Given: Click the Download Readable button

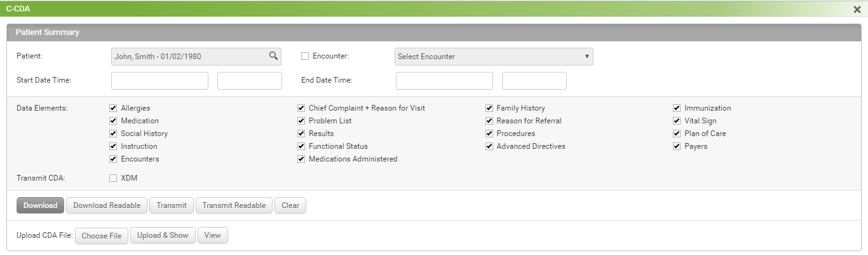Looking at the screenshot, I should (107, 205).
